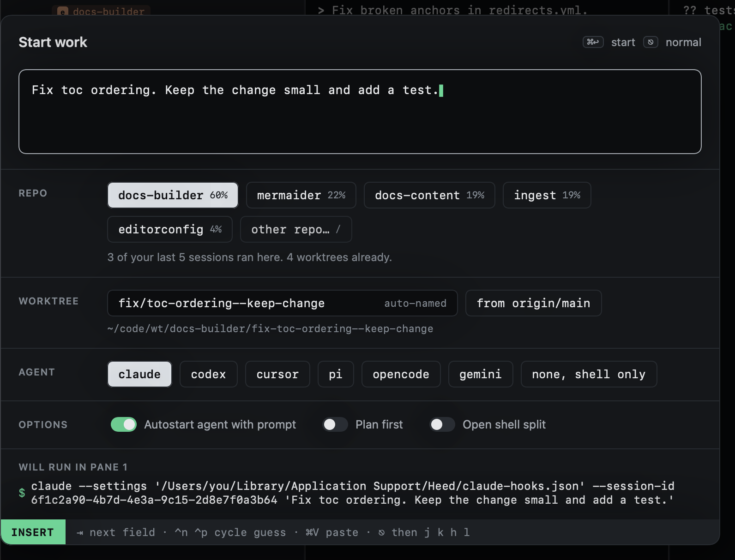Open the from origin/main base branch selector
Viewport: 735px width, 560px height.
tap(533, 303)
